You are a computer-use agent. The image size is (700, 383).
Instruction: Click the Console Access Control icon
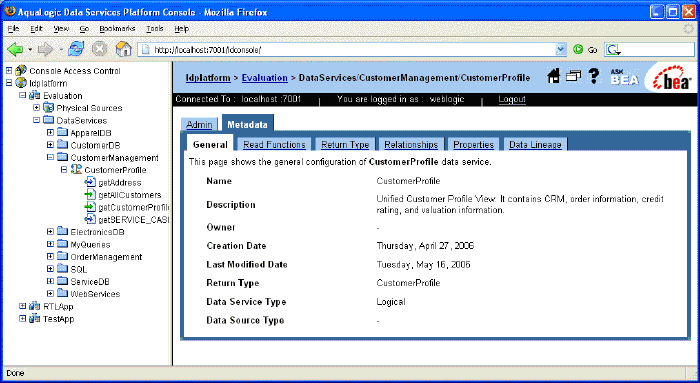(x=21, y=71)
